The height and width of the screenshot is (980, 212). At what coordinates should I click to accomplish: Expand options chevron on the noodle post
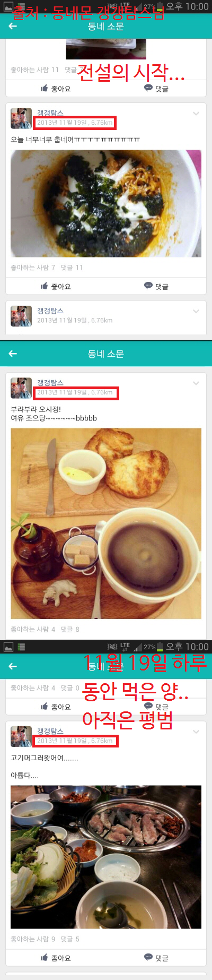point(196,113)
